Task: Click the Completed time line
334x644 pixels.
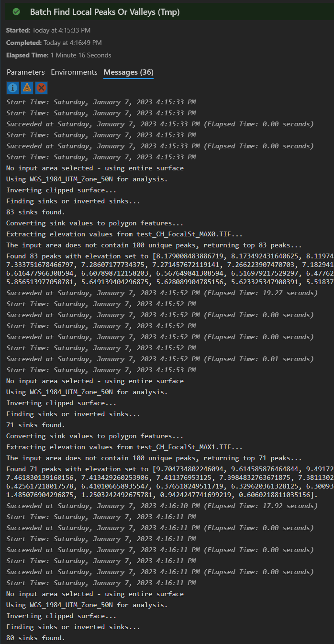Action: coord(54,43)
